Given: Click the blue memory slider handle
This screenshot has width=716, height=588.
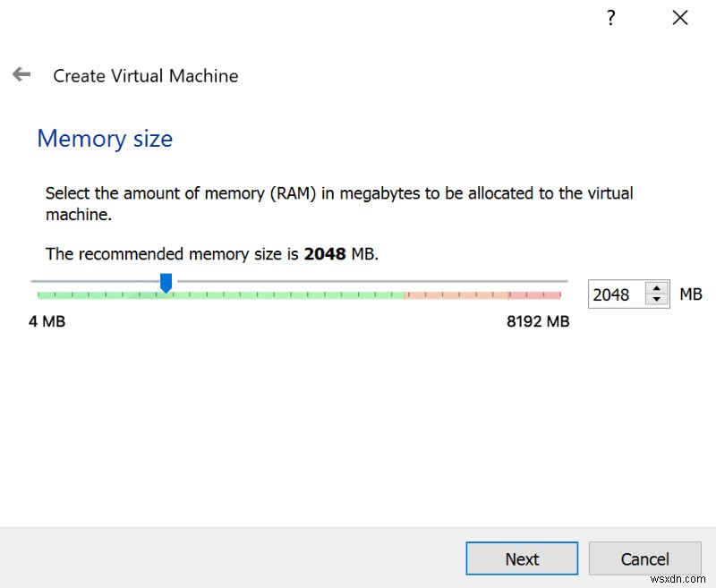Looking at the screenshot, I should pos(166,282).
